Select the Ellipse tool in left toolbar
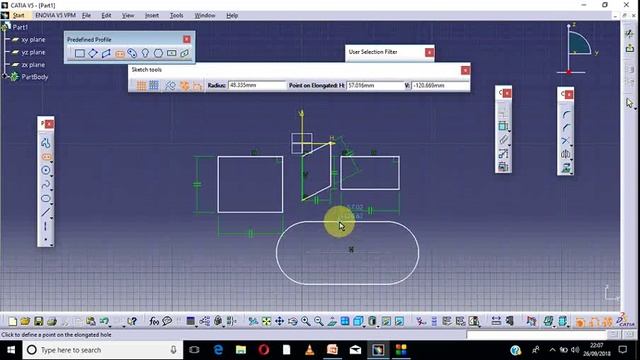Image resolution: width=640 pixels, height=360 pixels. 45,198
